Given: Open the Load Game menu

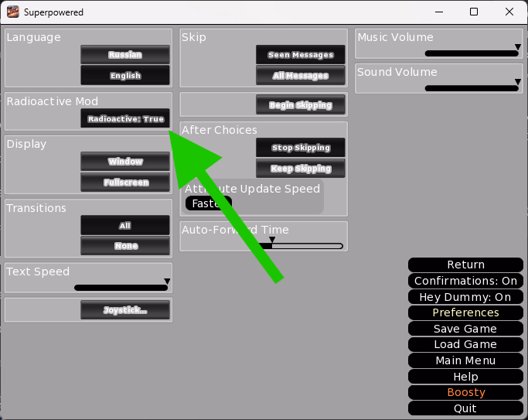Looking at the screenshot, I should (465, 345).
